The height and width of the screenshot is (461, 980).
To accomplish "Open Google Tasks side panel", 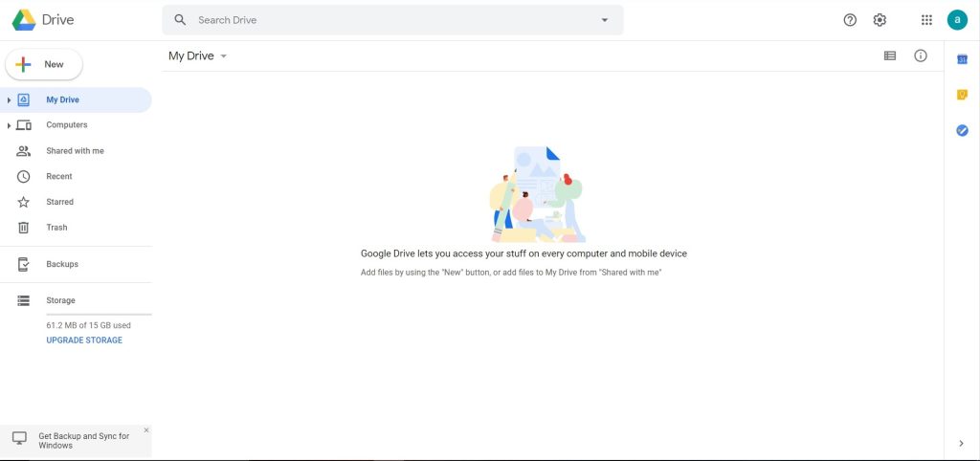I will (x=962, y=130).
